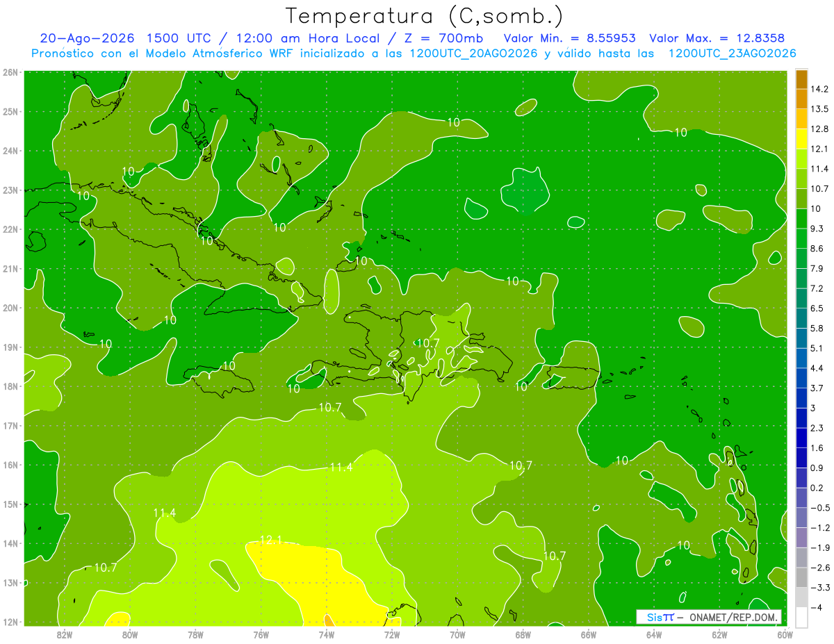The width and height of the screenshot is (834, 644).
Task: Click the '9.3' value in the color legend
Action: pyautogui.click(x=817, y=229)
